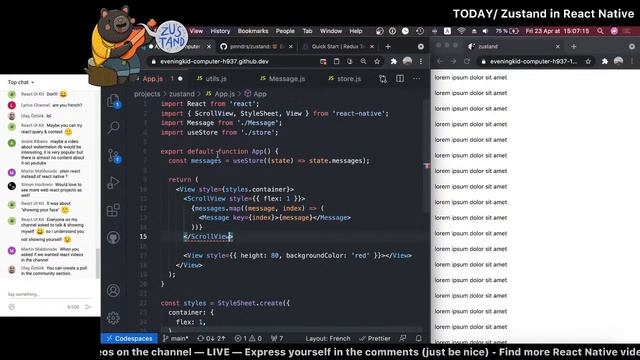
Task: Open the Manage gear in the activity bar
Action: point(113,318)
